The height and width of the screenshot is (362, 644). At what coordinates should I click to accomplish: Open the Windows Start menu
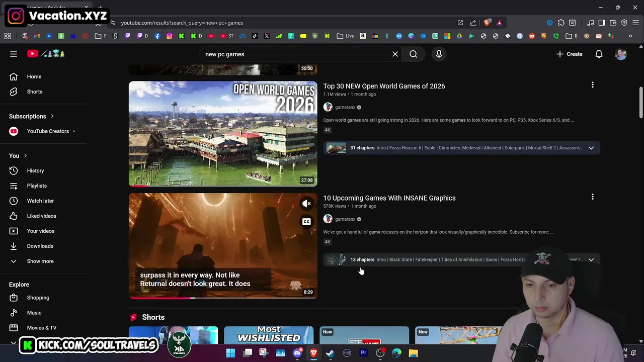tap(230, 353)
